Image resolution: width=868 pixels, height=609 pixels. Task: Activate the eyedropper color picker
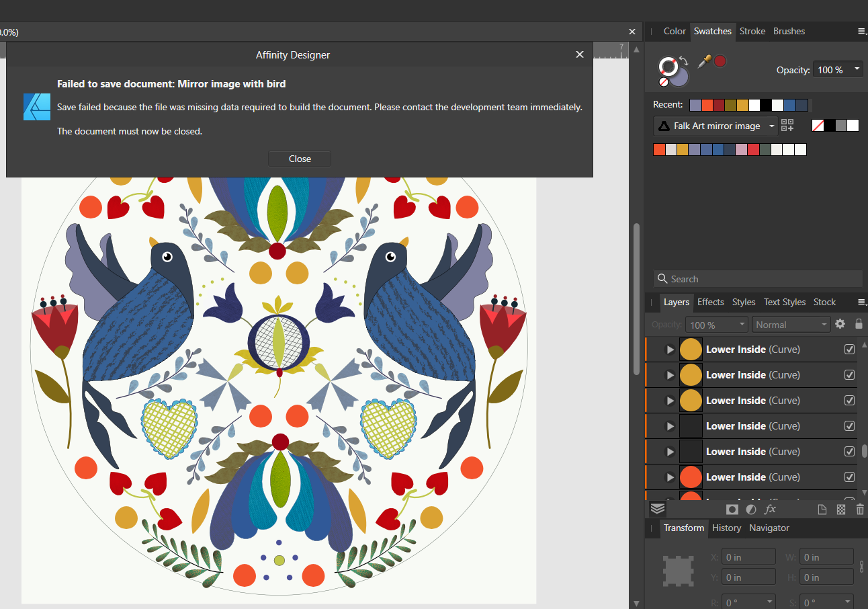(x=704, y=62)
